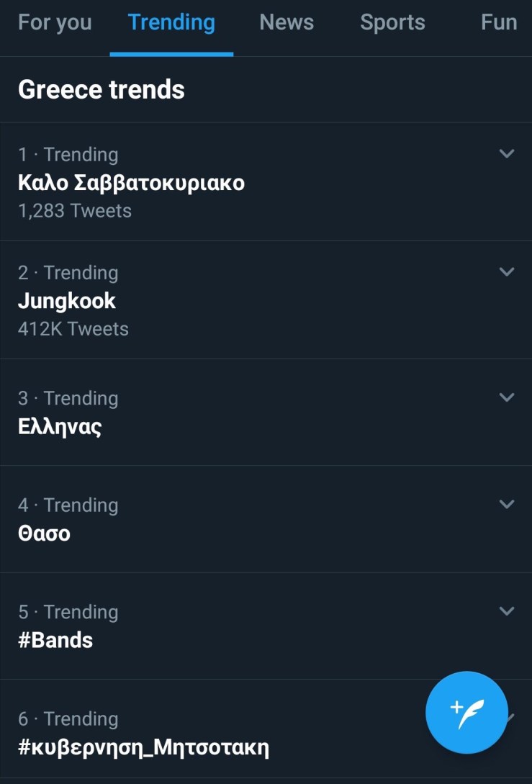Viewport: 532px width, 784px height.
Task: Tap the compose new tweet button
Action: pyautogui.click(x=466, y=712)
